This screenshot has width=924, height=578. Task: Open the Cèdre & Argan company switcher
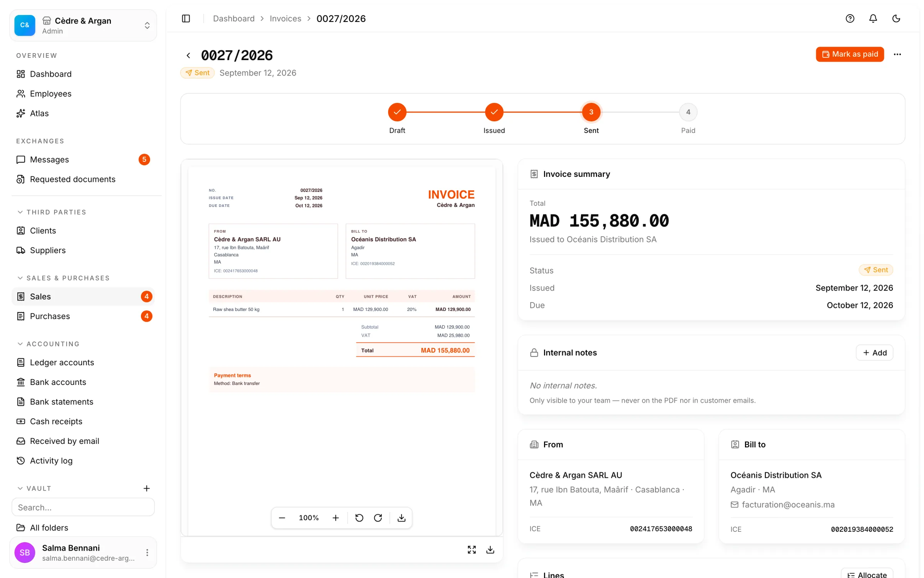point(83,25)
